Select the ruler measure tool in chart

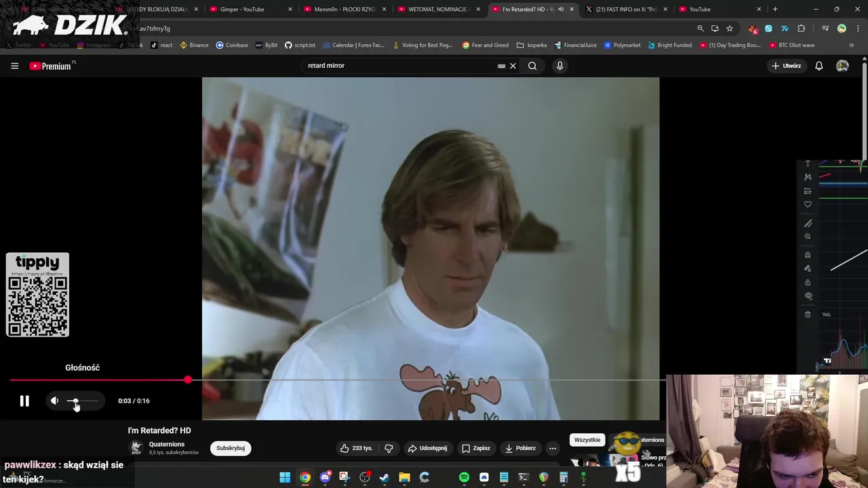point(808,223)
